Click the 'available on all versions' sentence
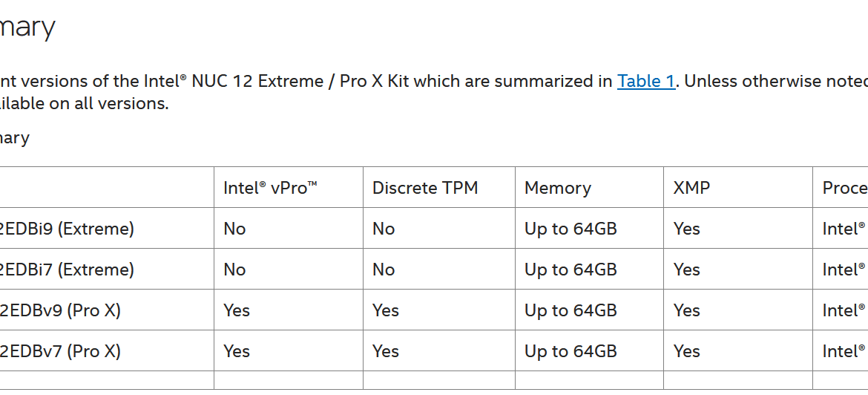Image resolution: width=868 pixels, height=395 pixels. coord(83,103)
